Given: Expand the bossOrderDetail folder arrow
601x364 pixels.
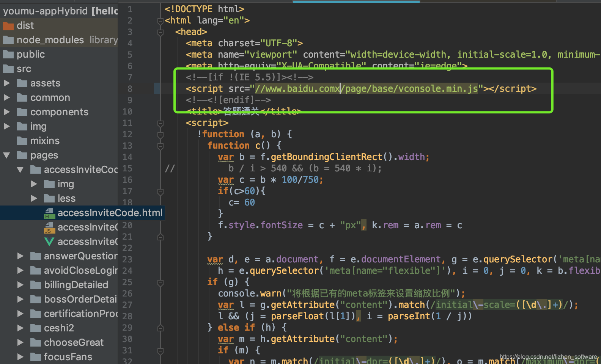Looking at the screenshot, I should [x=20, y=299].
